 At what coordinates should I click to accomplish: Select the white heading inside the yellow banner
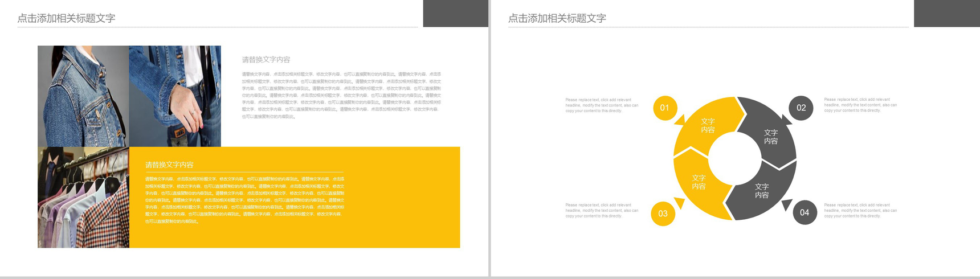pyautogui.click(x=169, y=165)
